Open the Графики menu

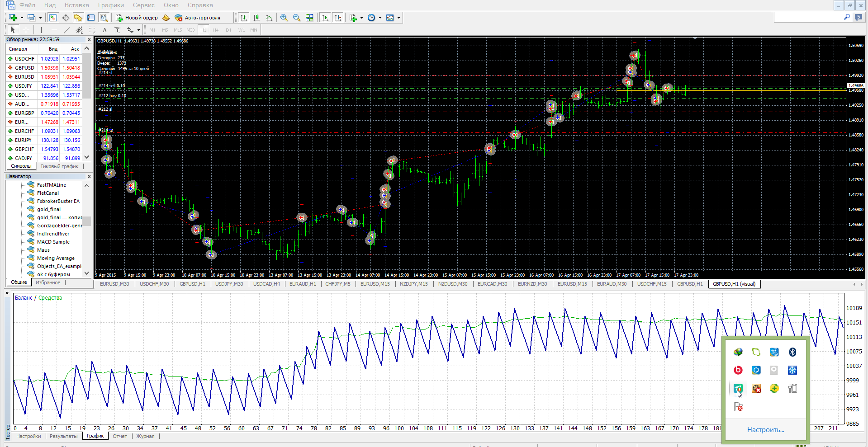coord(111,5)
